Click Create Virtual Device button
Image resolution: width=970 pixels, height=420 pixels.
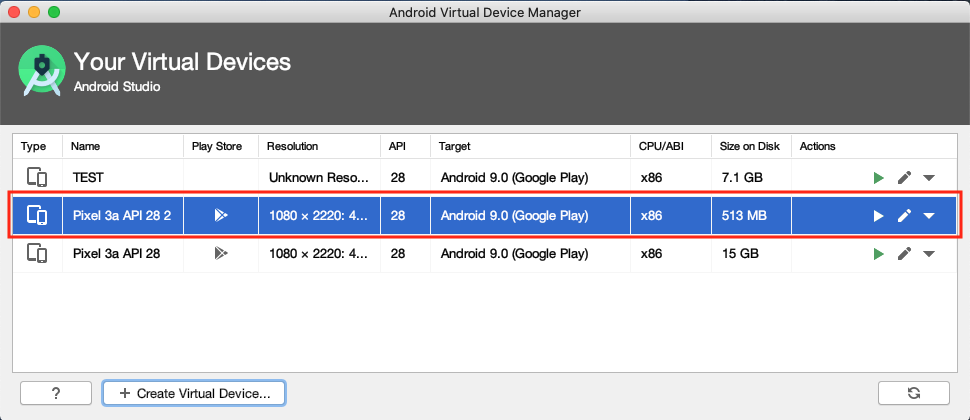click(x=194, y=393)
